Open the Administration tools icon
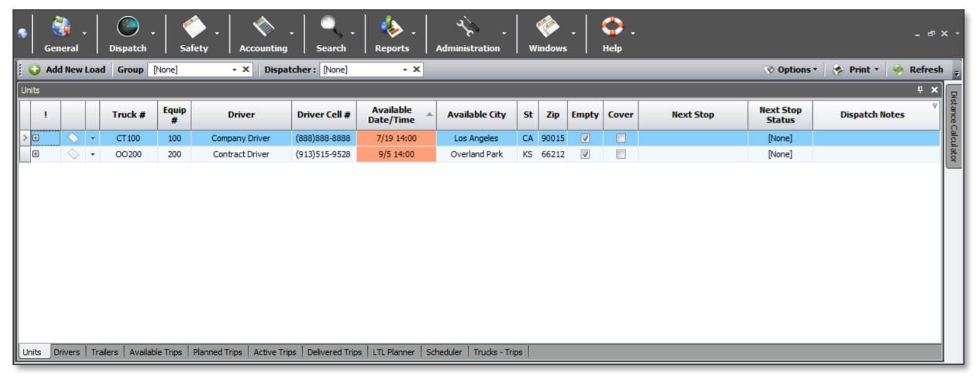 coord(467,27)
